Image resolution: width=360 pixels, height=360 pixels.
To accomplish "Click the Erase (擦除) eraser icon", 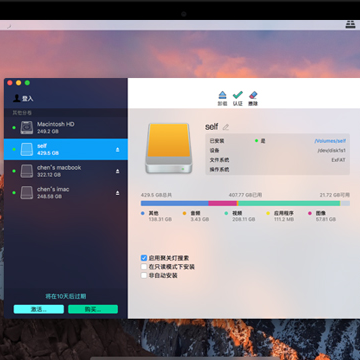I will pos(253,95).
